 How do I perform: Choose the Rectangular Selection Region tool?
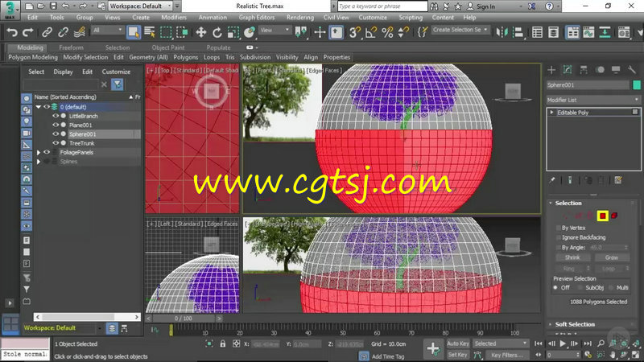[x=166, y=32]
